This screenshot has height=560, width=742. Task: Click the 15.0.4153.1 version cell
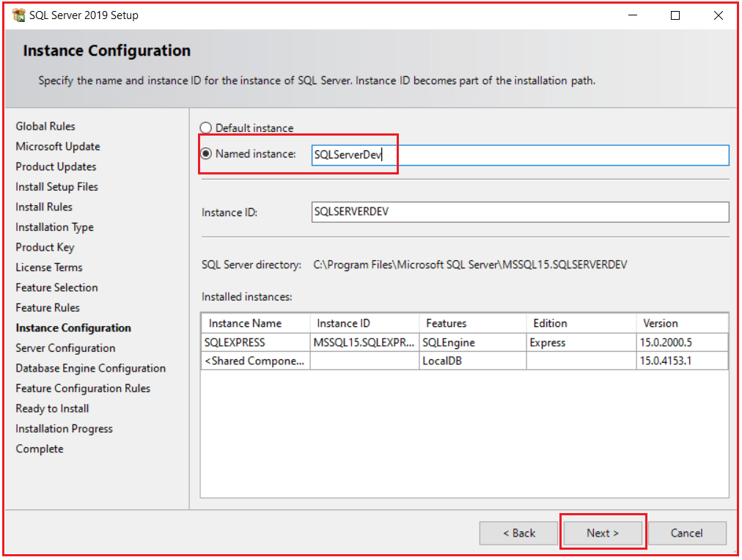[682, 361]
